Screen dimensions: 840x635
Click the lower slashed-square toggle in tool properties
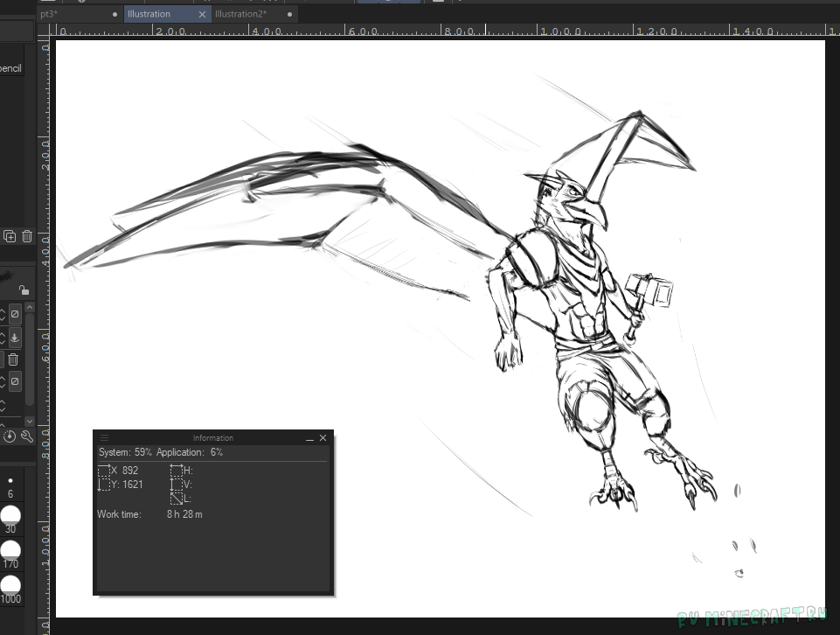coord(15,382)
